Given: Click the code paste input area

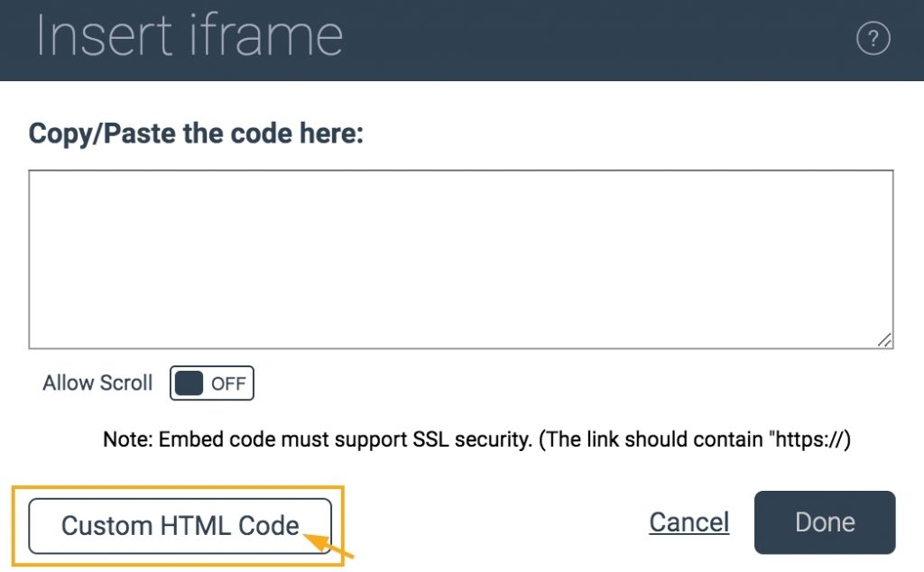Looking at the screenshot, I should click(x=460, y=255).
